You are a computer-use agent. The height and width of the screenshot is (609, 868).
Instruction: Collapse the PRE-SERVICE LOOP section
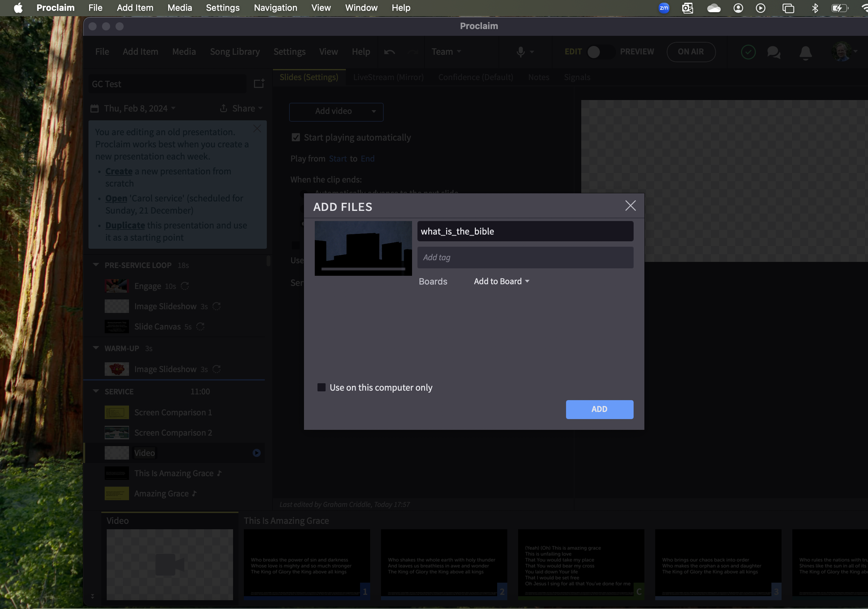[96, 265]
